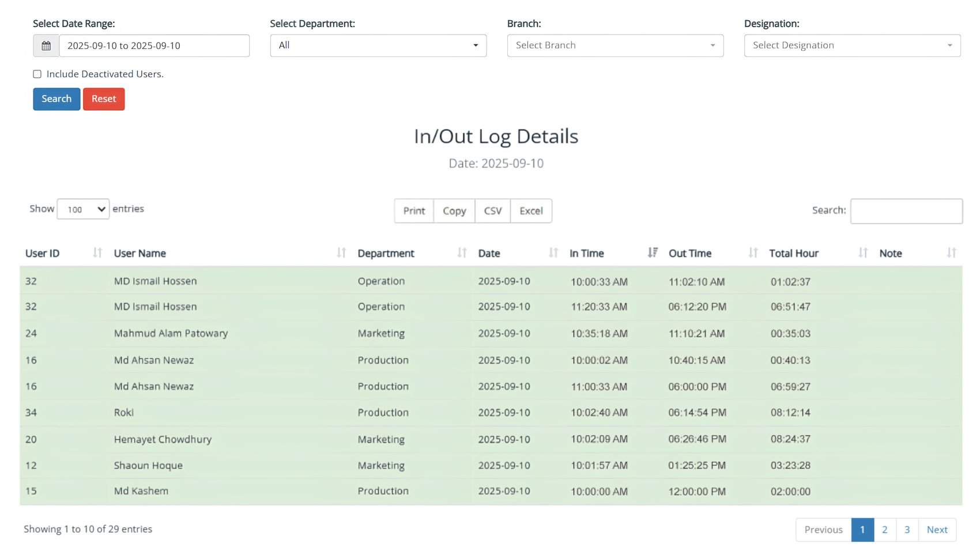Image resolution: width=980 pixels, height=551 pixels.
Task: Click the Previous pagination button
Action: [x=824, y=530]
